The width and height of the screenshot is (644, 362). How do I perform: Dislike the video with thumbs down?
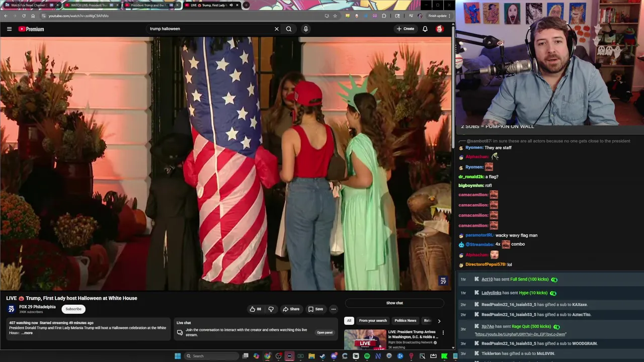tap(271, 309)
